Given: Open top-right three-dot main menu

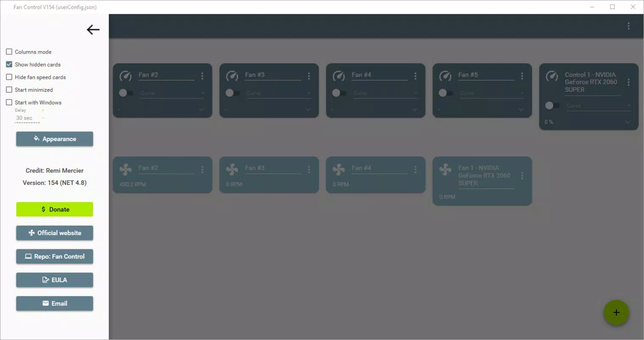Looking at the screenshot, I should click(x=628, y=26).
